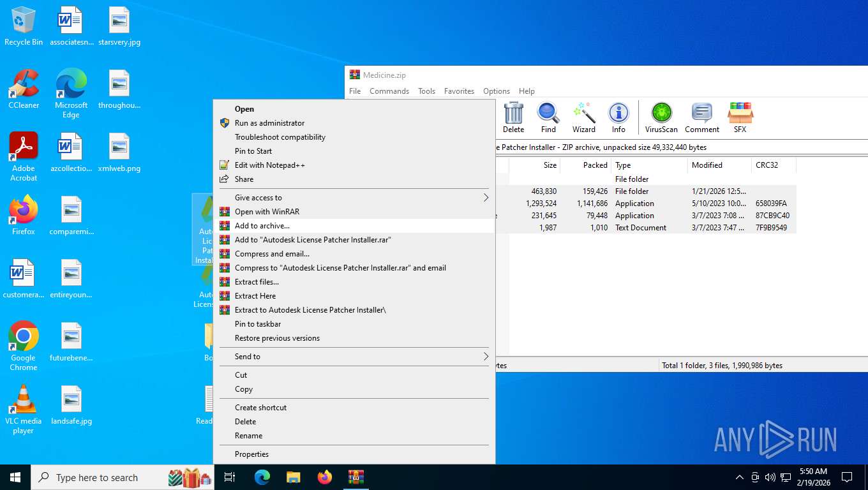Expand the Give access to submenu
The image size is (868, 490).
354,198
